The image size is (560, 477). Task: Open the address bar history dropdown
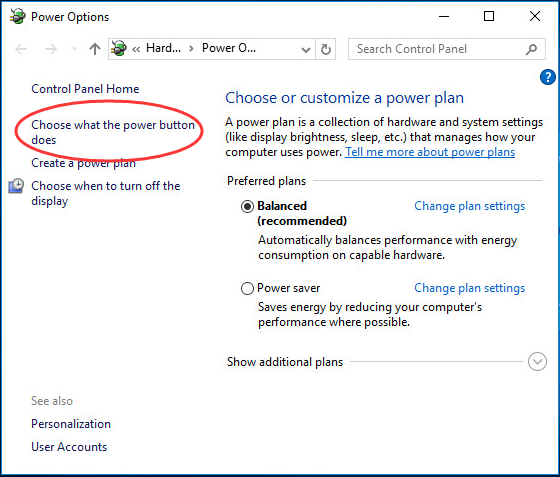[x=306, y=49]
